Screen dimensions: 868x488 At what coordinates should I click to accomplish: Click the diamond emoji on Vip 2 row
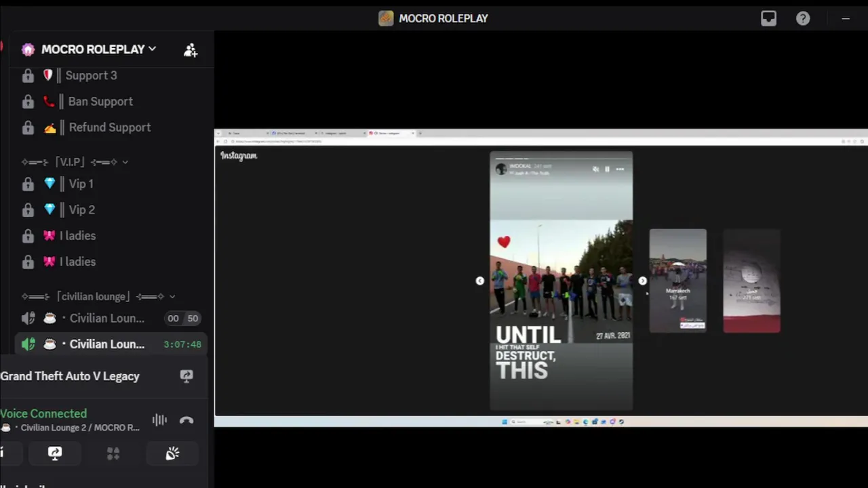pos(50,209)
